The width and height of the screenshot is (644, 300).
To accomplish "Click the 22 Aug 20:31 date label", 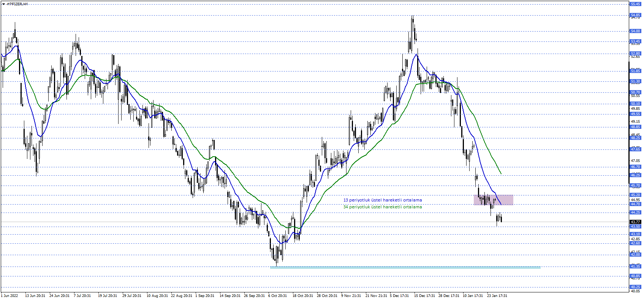I will 181,296.
